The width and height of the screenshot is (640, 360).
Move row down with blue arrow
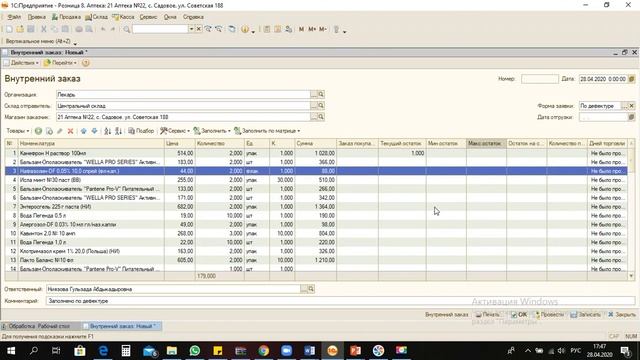tap(94, 131)
